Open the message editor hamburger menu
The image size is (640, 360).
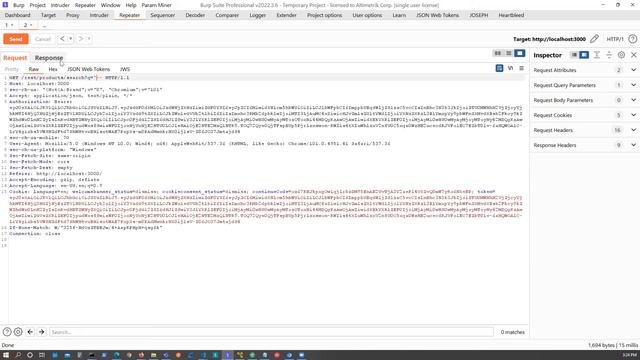click(x=521, y=68)
